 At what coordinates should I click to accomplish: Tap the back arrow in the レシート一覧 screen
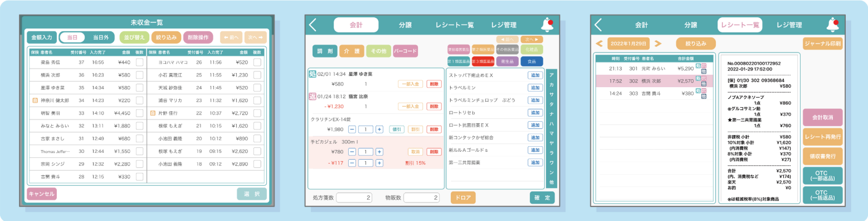pos(598,25)
